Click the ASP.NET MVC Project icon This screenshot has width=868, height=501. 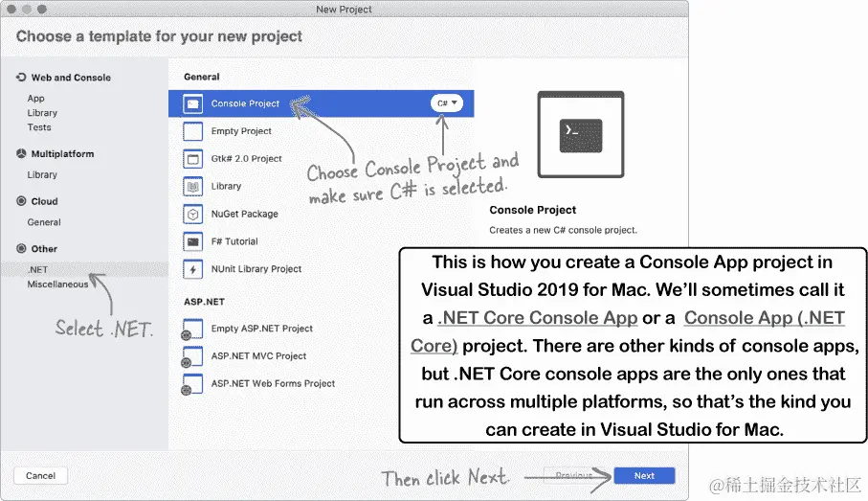point(191,356)
